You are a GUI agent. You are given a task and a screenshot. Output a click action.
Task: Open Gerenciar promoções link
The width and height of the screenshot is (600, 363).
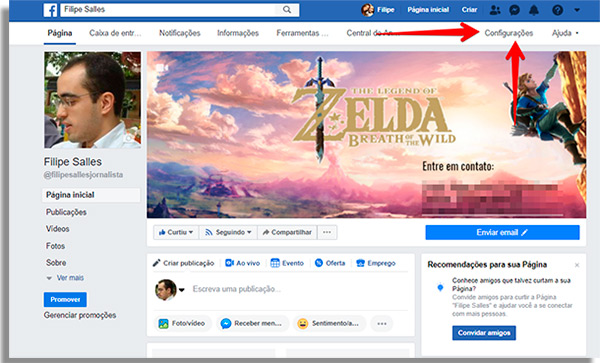(80, 315)
